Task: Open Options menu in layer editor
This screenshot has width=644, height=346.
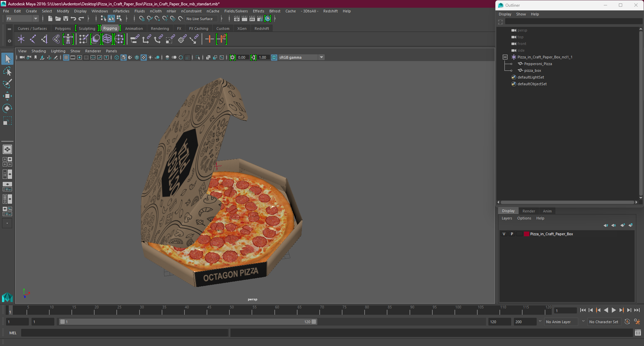Action: (524, 218)
